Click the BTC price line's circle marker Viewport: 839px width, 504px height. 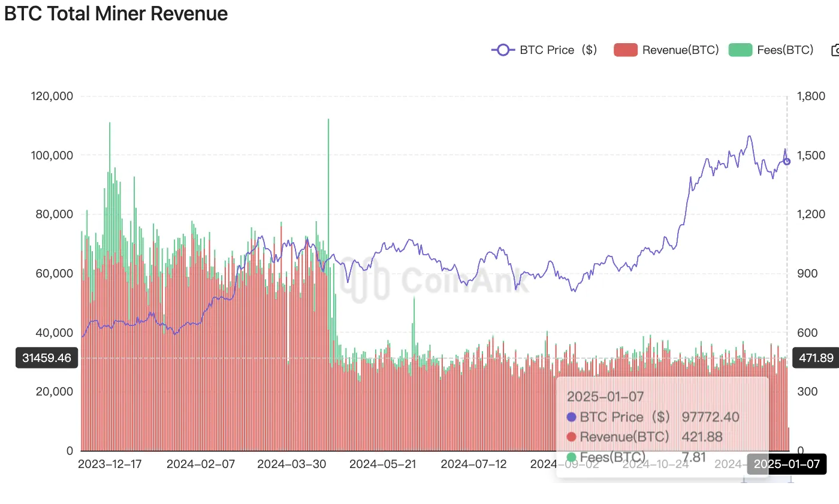[787, 161]
